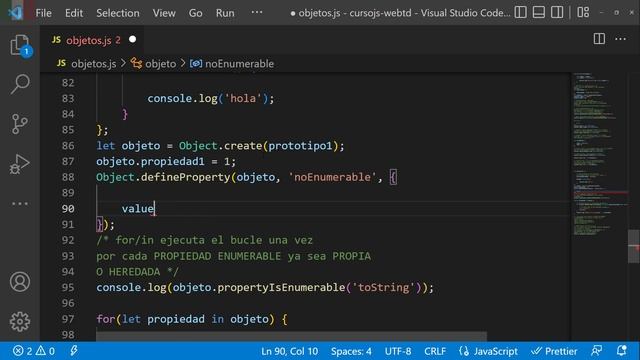Open the Prettier status bar item

pos(554,351)
